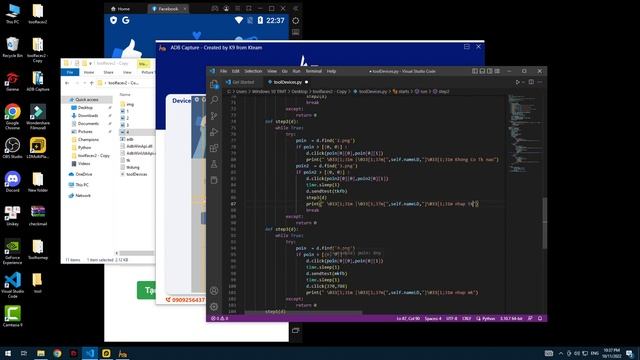The height and width of the screenshot is (360, 640).
Task: Click starts class breadcrumb in VS Code
Action: pyautogui.click(x=401, y=91)
